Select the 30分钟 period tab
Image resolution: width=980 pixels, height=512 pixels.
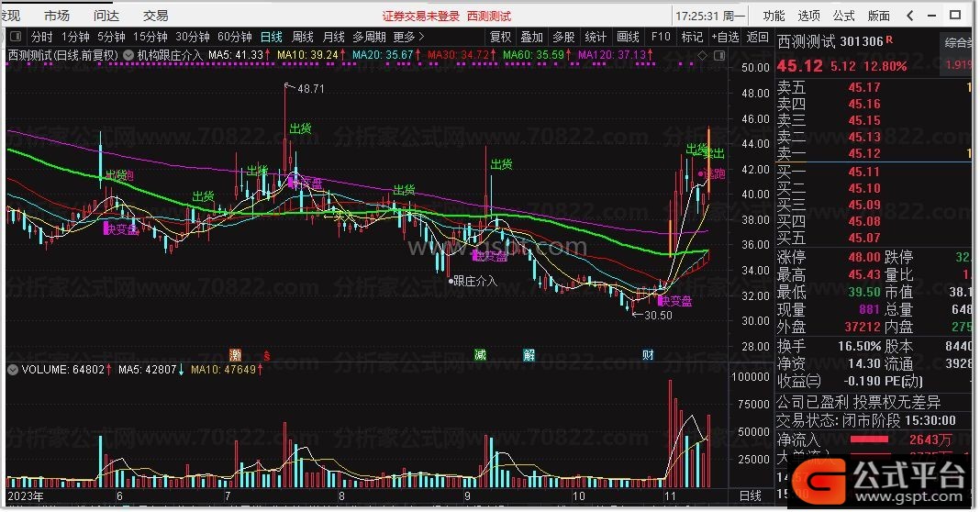click(193, 37)
